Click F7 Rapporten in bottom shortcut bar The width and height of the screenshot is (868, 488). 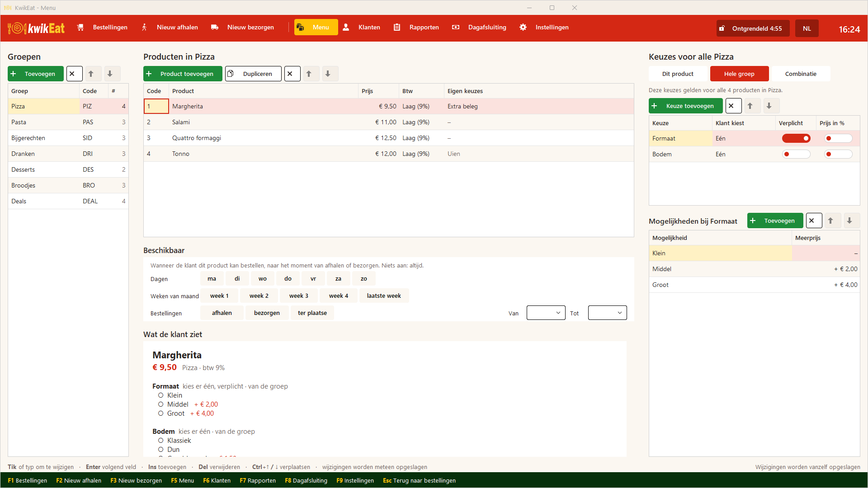coord(258,480)
